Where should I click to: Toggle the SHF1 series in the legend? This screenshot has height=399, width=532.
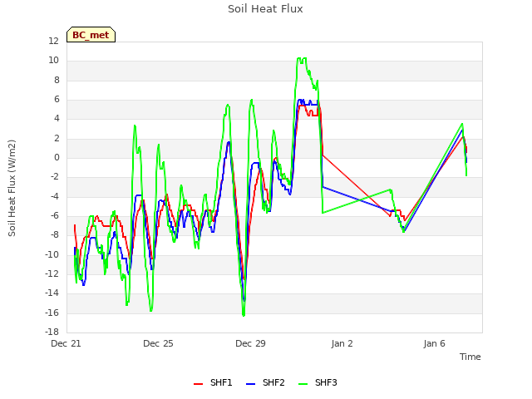pos(213,382)
